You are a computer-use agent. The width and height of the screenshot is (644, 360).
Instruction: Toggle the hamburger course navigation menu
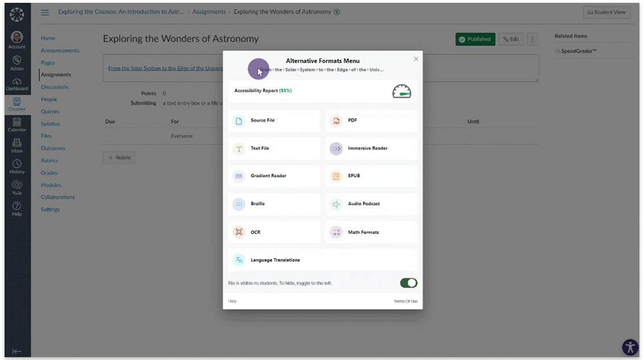[x=45, y=12]
